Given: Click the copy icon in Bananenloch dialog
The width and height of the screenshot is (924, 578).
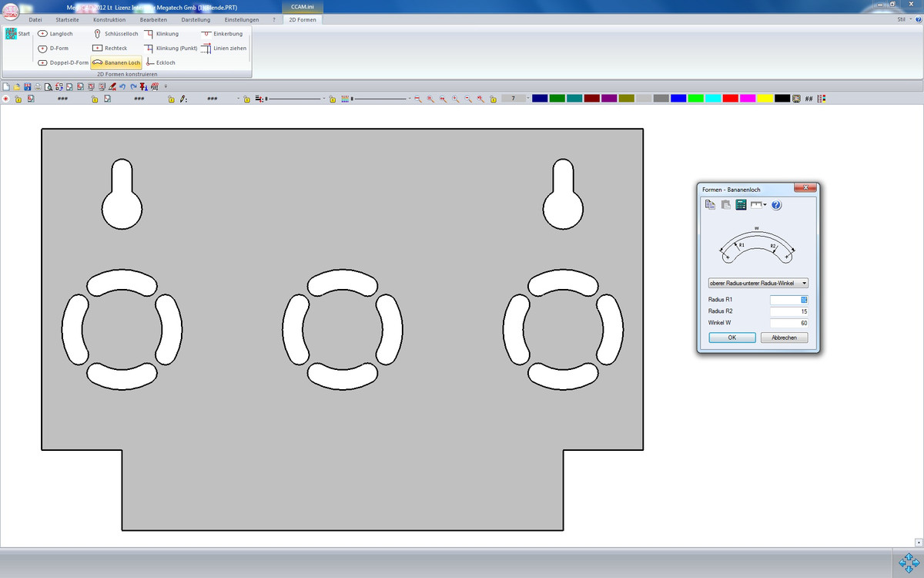Looking at the screenshot, I should [x=710, y=205].
